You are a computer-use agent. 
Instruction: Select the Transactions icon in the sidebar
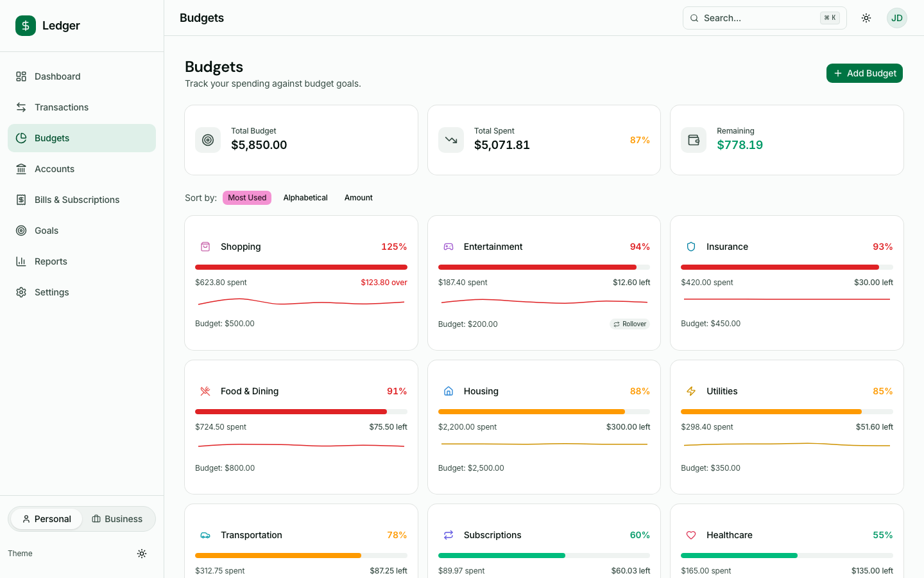tap(21, 107)
